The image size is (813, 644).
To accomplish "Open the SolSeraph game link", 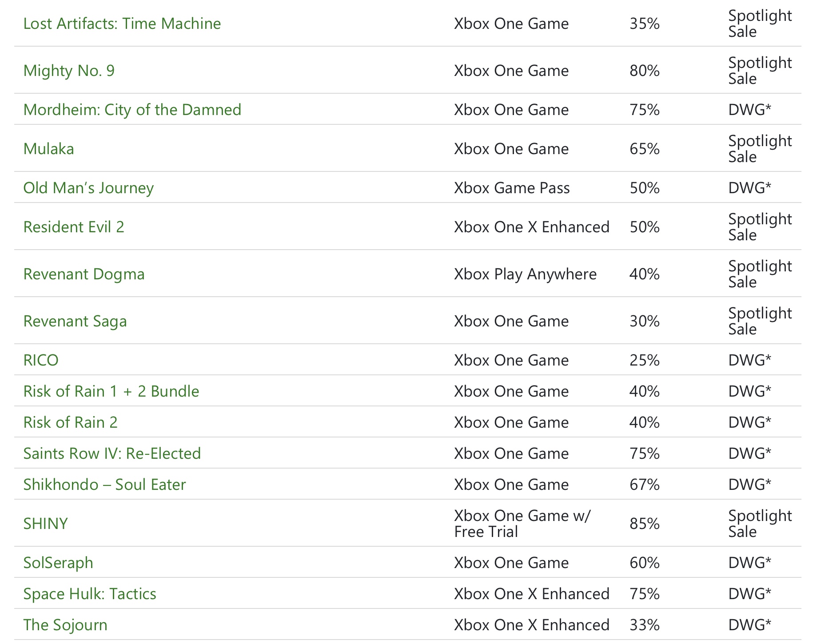I will click(58, 563).
